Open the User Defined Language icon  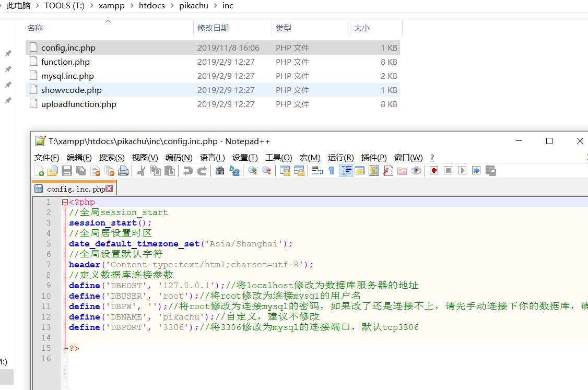[x=360, y=171]
